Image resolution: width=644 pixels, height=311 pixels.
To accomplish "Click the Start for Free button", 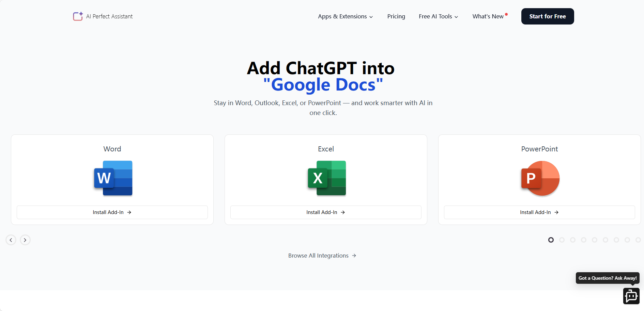I will (548, 16).
